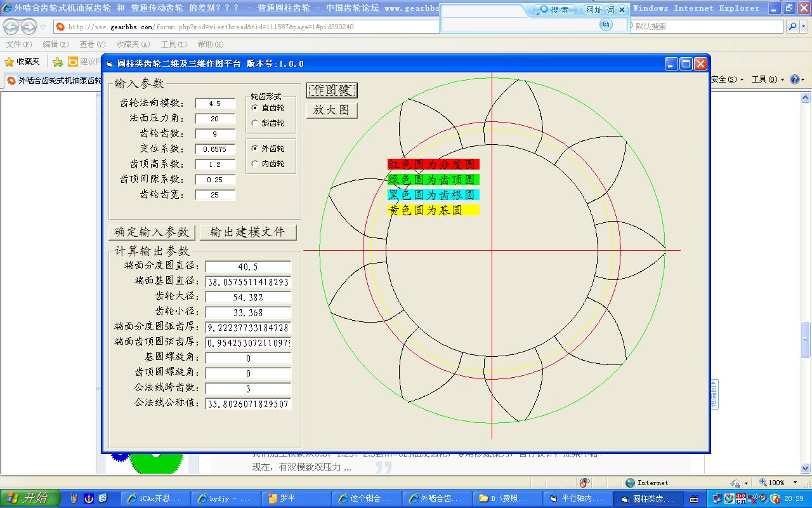This screenshot has width=812, height=508.
Task: Open the 工具(T) menu in Internet Explorer
Action: coord(173,44)
